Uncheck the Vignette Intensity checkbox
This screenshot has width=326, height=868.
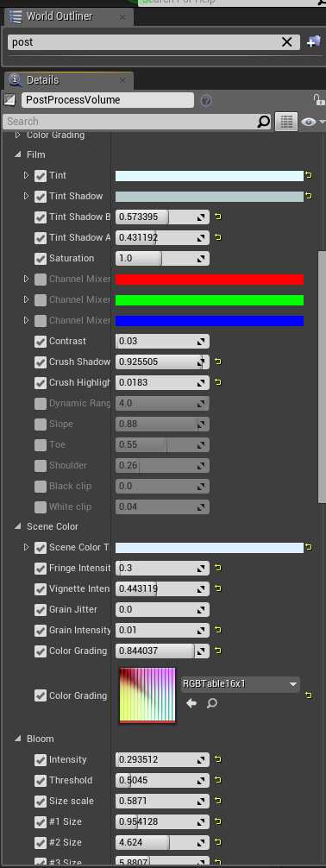[41, 589]
